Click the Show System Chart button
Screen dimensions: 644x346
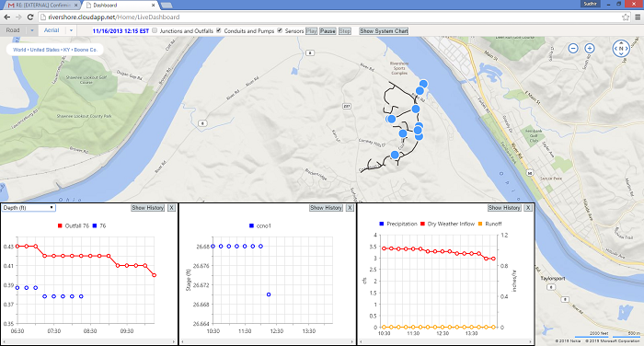(x=384, y=30)
